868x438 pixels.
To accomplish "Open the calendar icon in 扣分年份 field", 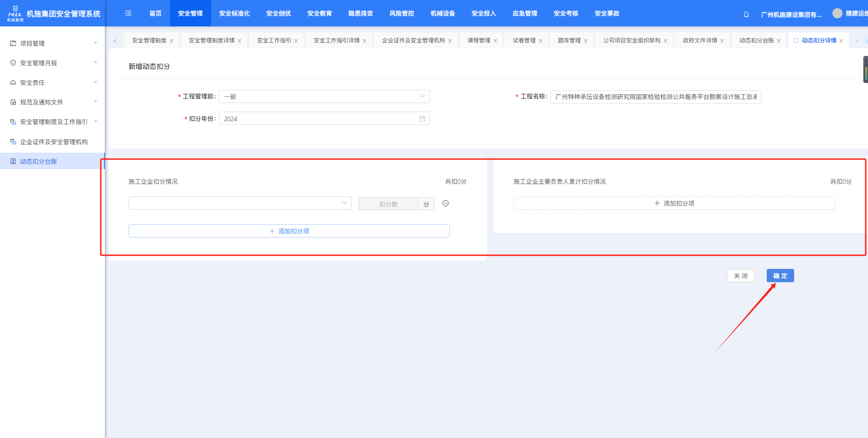I will tap(422, 119).
